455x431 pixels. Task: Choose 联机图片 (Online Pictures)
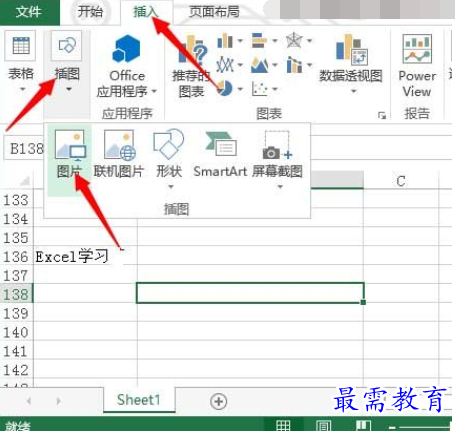click(x=119, y=154)
